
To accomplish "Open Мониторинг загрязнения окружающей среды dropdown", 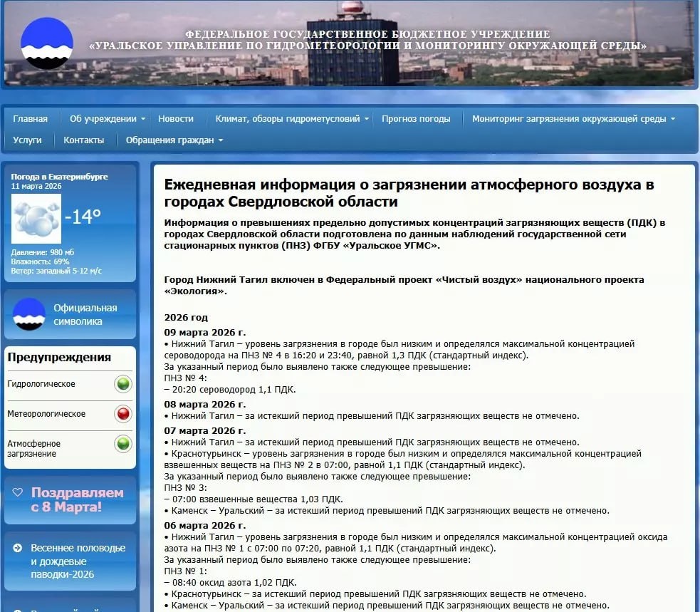I will [574, 119].
